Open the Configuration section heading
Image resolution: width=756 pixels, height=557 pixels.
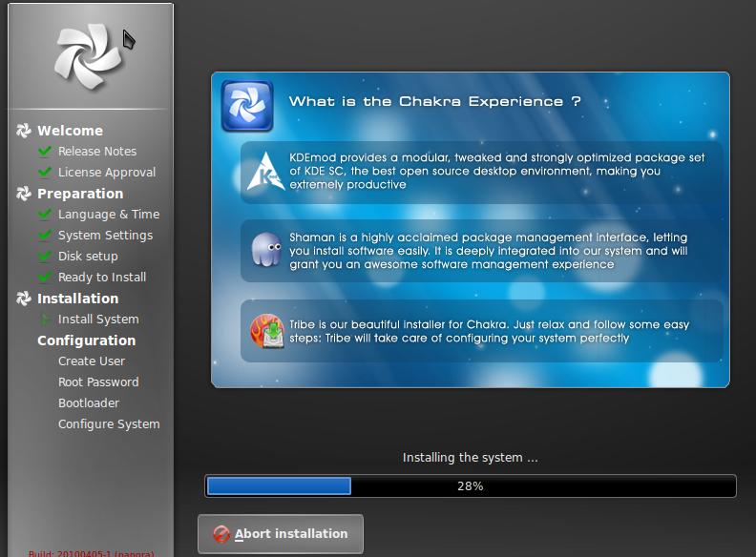pos(86,340)
